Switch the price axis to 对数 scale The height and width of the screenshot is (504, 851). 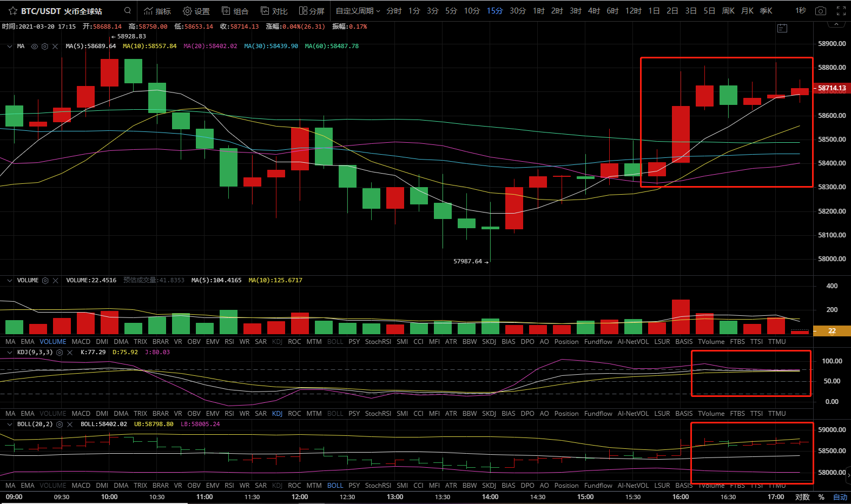point(802,497)
